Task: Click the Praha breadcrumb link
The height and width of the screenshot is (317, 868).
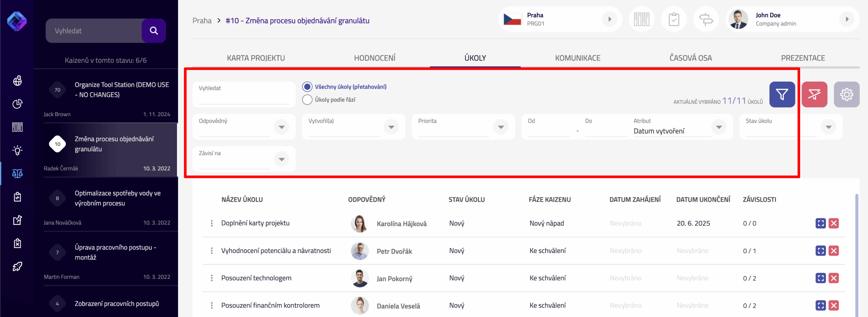Action: (202, 21)
